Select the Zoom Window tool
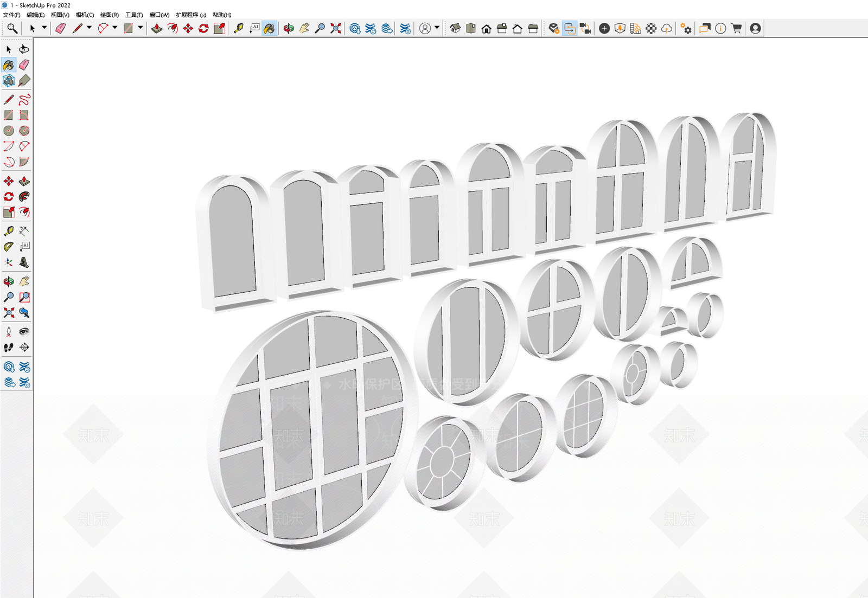Image resolution: width=868 pixels, height=598 pixels. 24,297
